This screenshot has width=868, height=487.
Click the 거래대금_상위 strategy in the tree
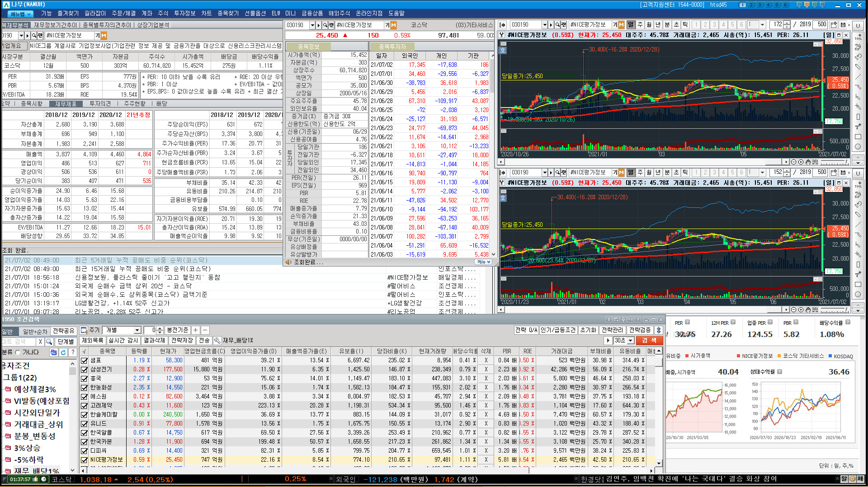pos(38,425)
